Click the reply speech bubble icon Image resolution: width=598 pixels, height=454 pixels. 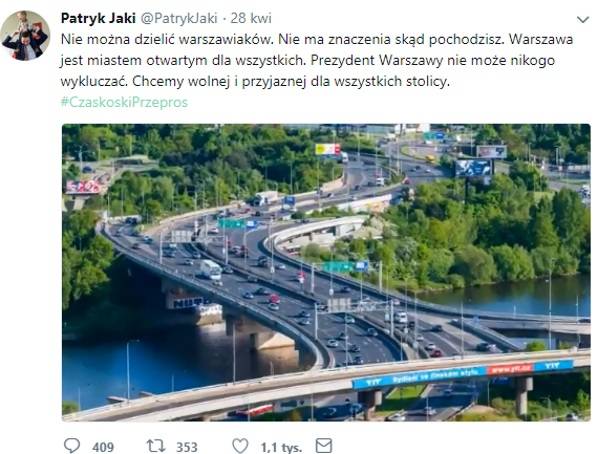pyautogui.click(x=72, y=445)
